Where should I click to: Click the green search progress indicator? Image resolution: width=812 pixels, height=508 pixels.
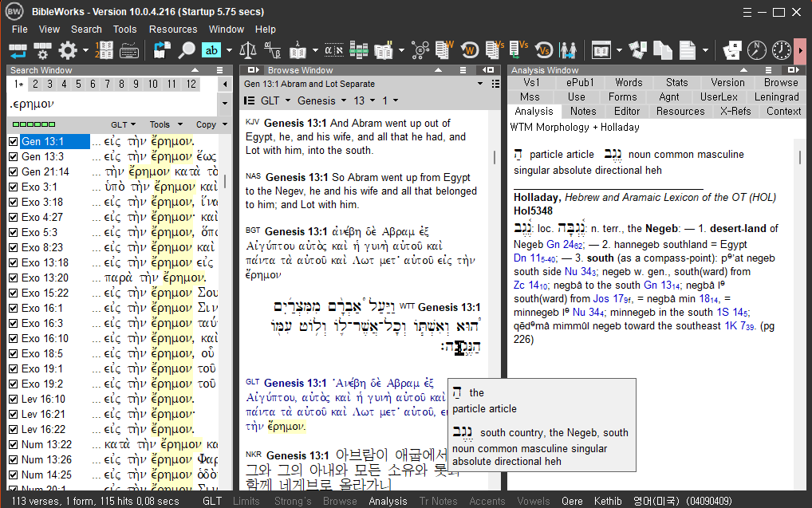[34, 124]
